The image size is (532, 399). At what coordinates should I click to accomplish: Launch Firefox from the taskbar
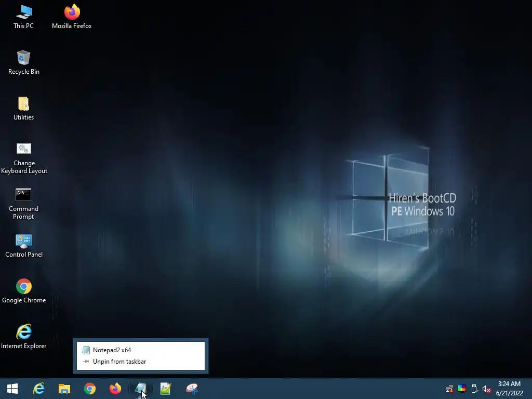coord(115,389)
